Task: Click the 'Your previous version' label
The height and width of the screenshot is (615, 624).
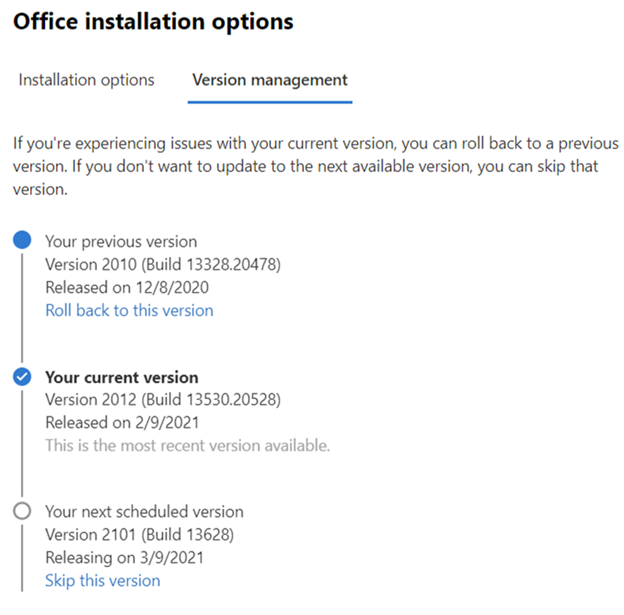Action: 121,241
